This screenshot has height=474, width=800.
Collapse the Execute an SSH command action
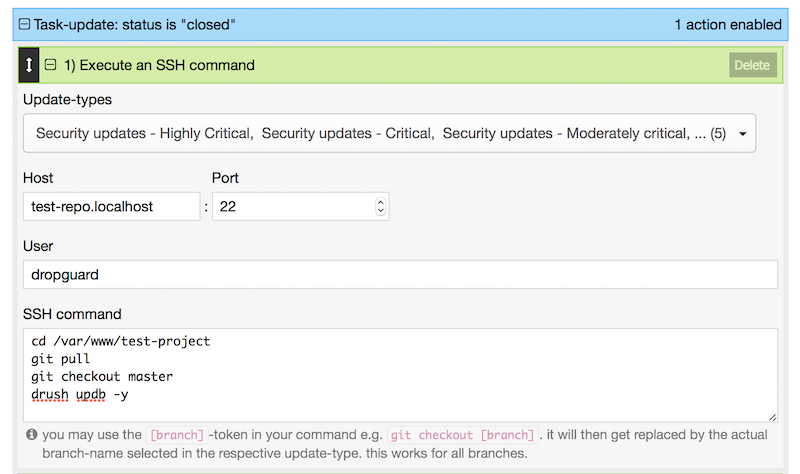pyautogui.click(x=50, y=65)
